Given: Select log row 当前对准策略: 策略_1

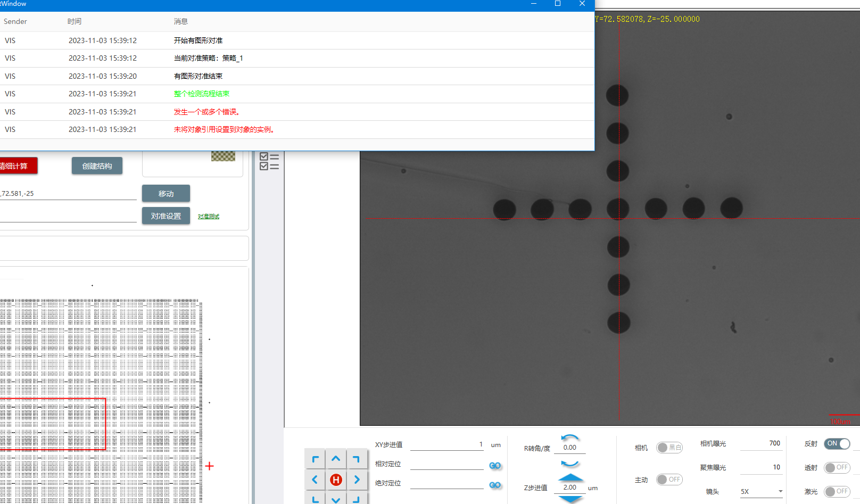Looking at the screenshot, I should click(x=297, y=58).
